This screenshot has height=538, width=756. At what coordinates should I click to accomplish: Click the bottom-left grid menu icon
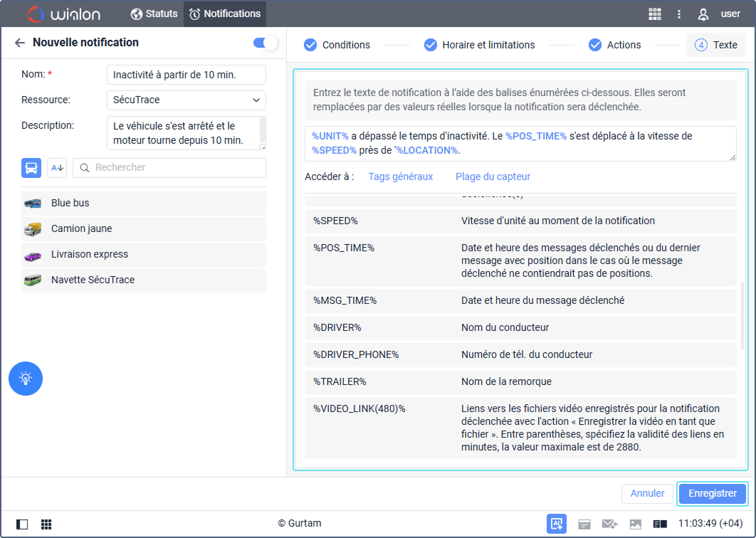click(x=46, y=524)
